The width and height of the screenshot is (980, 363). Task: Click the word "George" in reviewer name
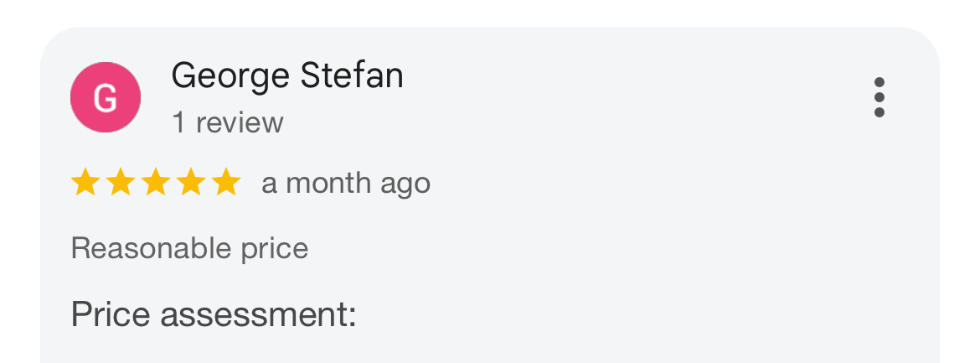tap(230, 76)
